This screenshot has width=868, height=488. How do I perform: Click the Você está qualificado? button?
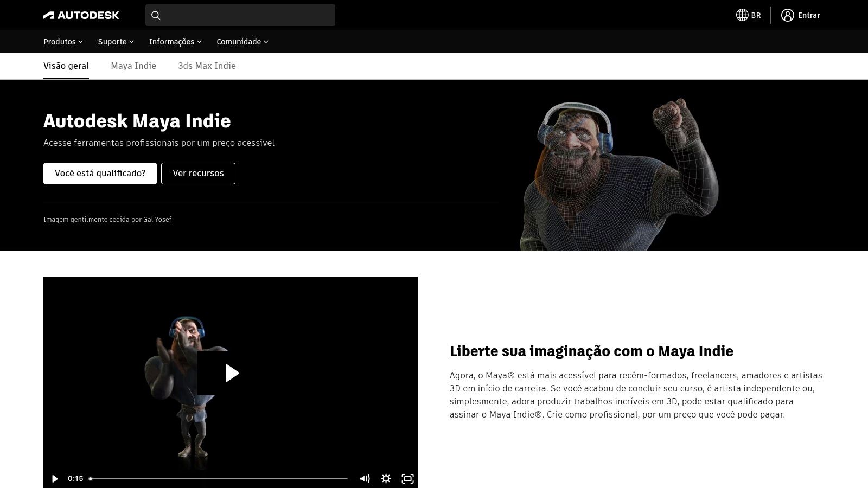(100, 174)
